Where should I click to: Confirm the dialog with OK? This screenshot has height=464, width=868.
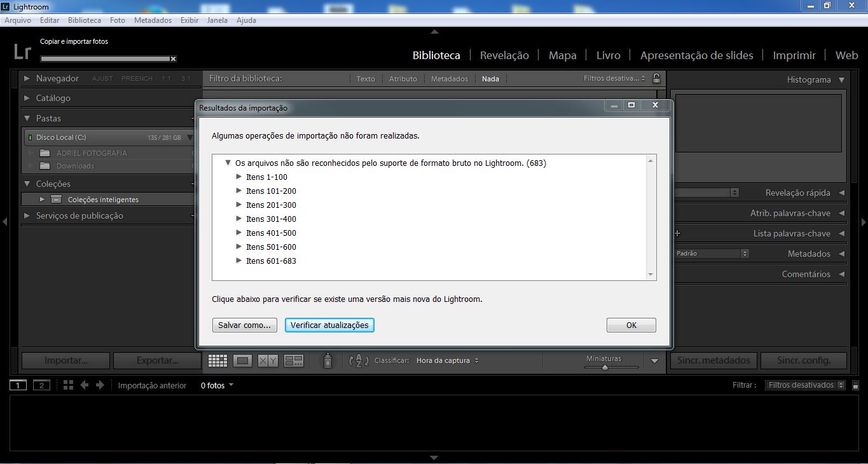click(631, 325)
